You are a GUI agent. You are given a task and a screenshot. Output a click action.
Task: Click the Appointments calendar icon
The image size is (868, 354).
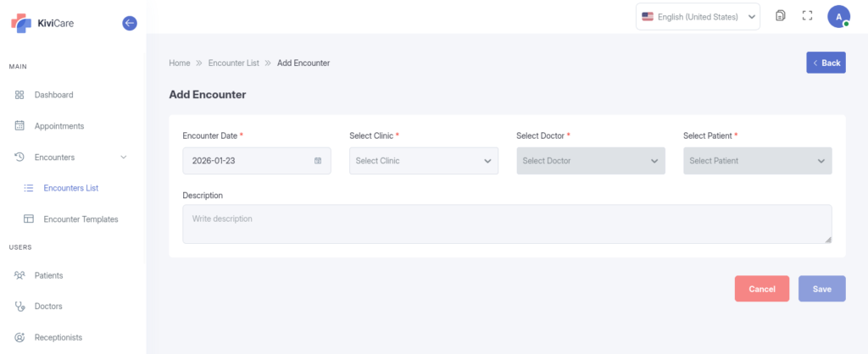[x=19, y=126]
